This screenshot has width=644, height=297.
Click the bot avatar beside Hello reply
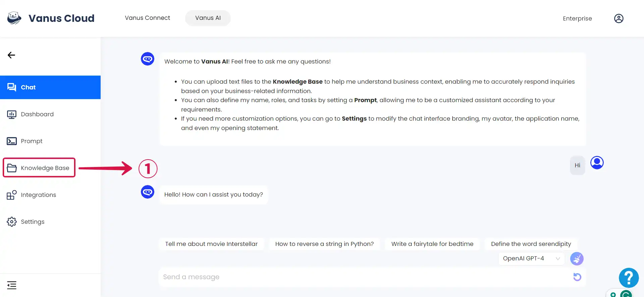[148, 192]
